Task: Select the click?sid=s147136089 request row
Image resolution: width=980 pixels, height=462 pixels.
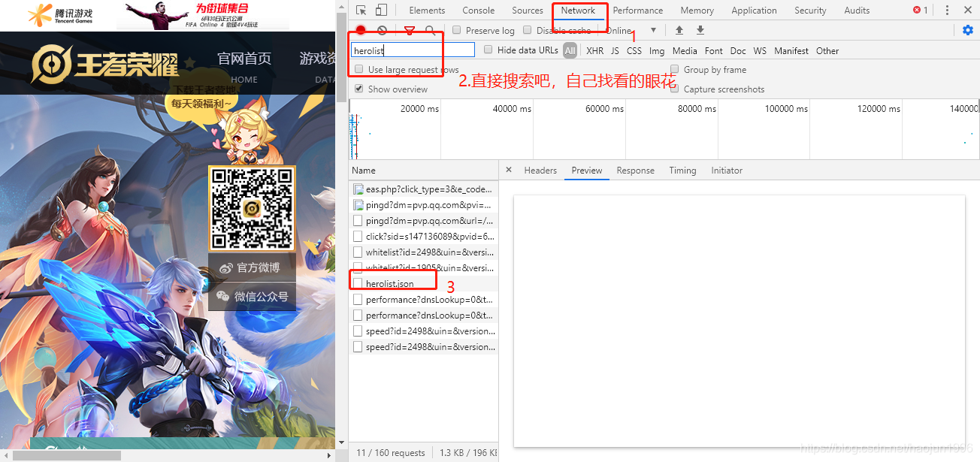Action: click(423, 237)
